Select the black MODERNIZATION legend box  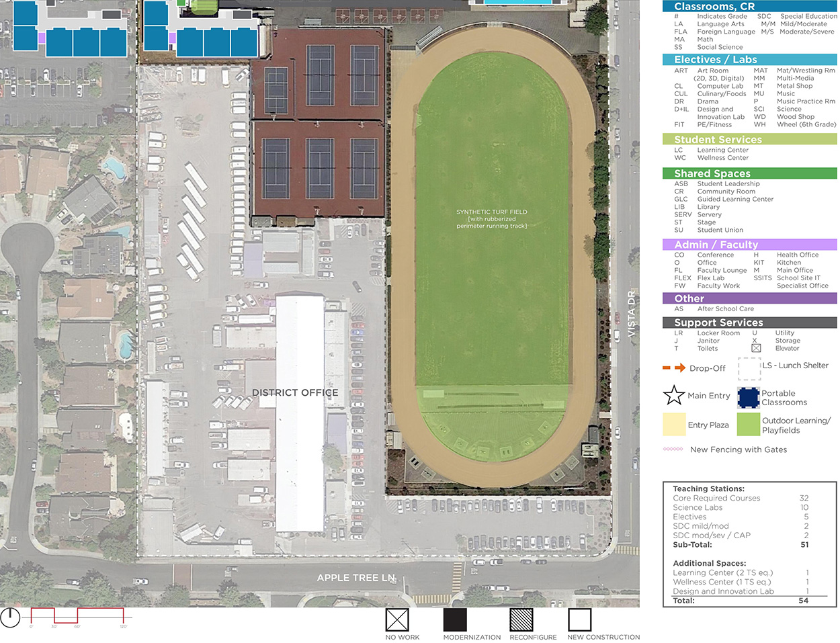[455, 619]
